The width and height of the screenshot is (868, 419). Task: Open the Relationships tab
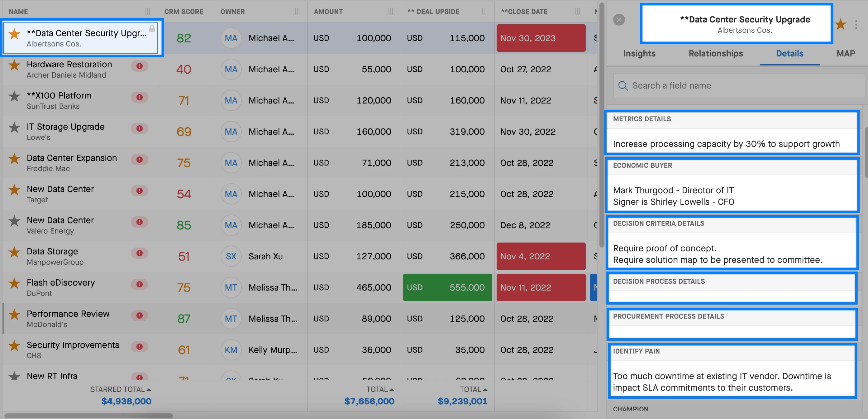coord(715,54)
